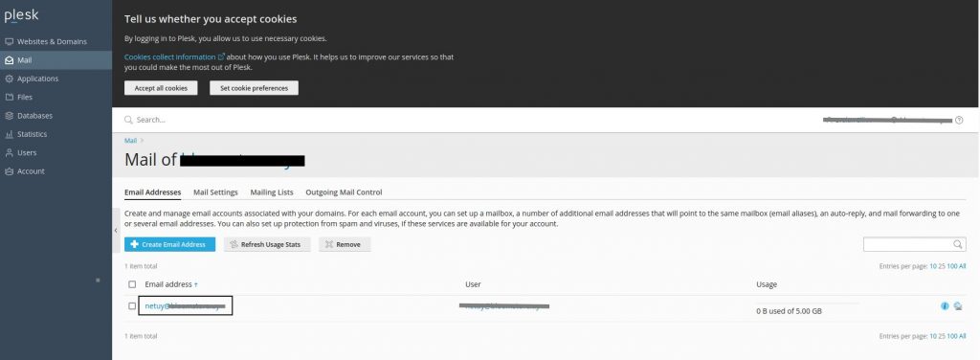This screenshot has height=360, width=980.
Task: Open the Statistics chart icon
Action: [9, 134]
